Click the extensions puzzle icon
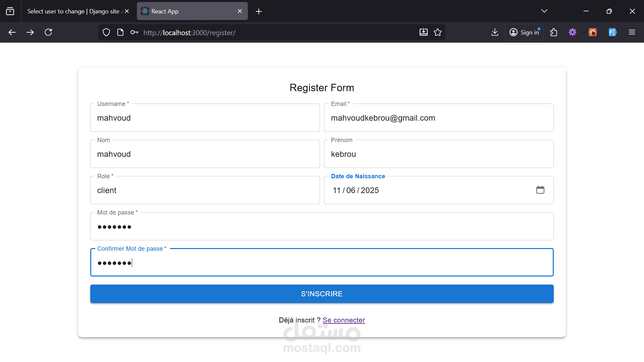 [x=554, y=33]
